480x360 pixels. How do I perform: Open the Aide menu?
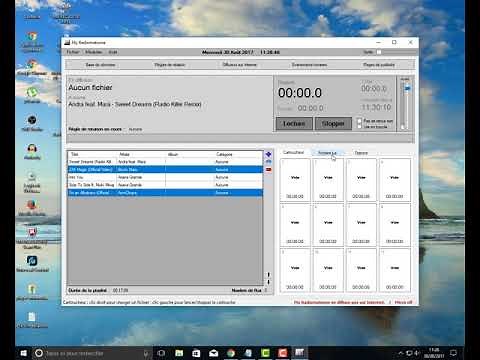tap(113, 52)
